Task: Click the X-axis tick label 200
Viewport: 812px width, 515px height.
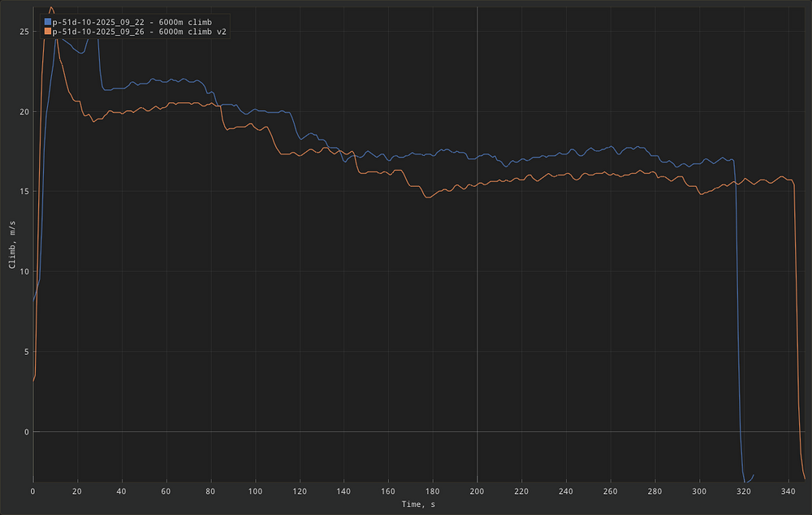Action: point(477,491)
